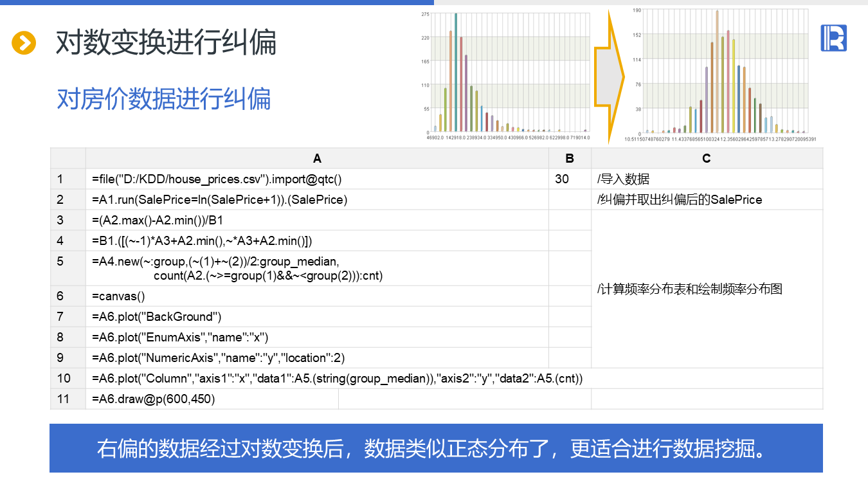Click the A1.run SalePrice ln formula cell
This screenshot has height=488, width=868.
(x=317, y=199)
